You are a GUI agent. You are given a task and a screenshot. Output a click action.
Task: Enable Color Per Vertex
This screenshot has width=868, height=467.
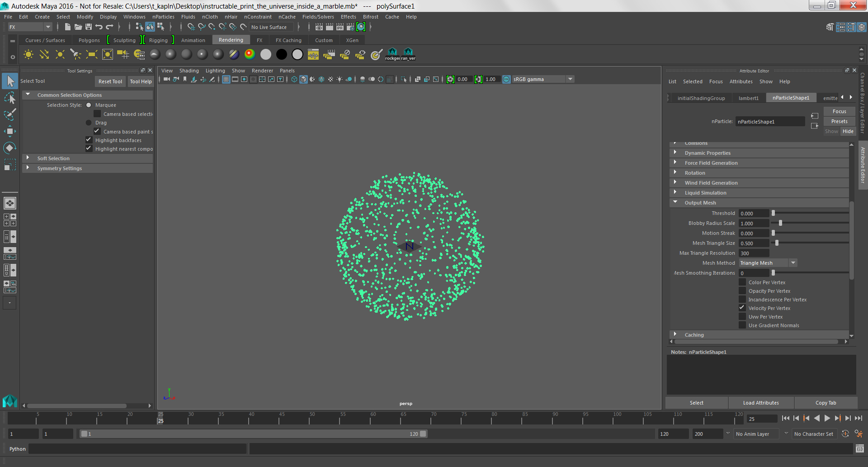742,282
